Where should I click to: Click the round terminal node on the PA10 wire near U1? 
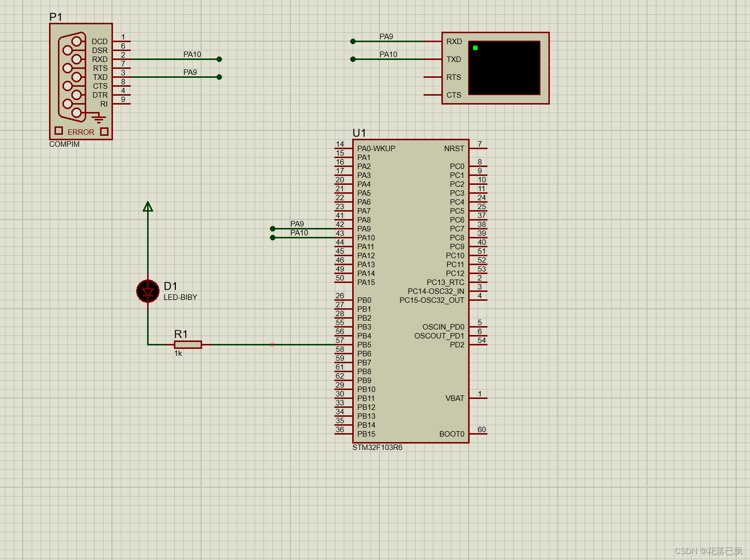pyautogui.click(x=272, y=237)
